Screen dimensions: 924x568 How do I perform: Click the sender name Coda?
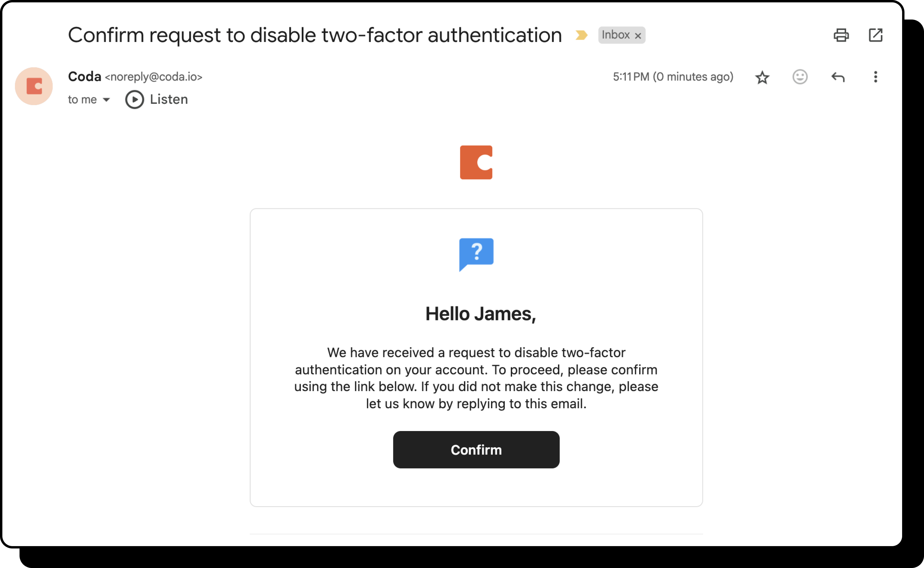(85, 77)
